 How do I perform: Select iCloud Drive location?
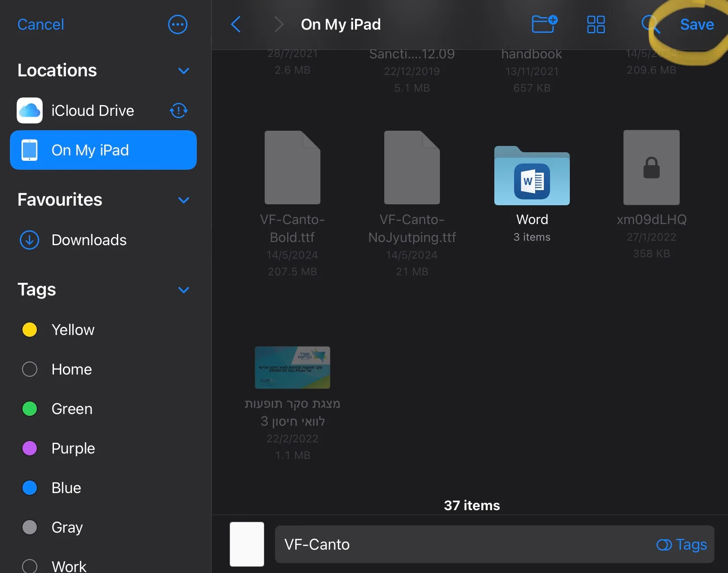[x=103, y=110]
